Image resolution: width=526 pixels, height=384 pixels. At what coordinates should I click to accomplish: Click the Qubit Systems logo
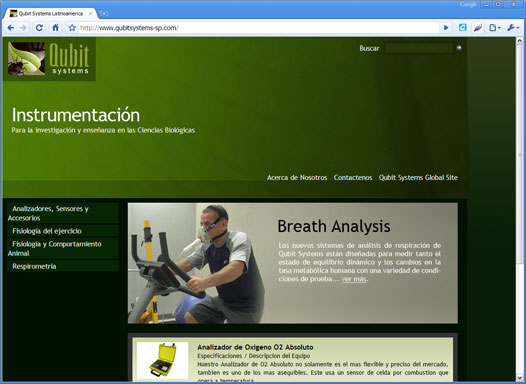[x=49, y=59]
